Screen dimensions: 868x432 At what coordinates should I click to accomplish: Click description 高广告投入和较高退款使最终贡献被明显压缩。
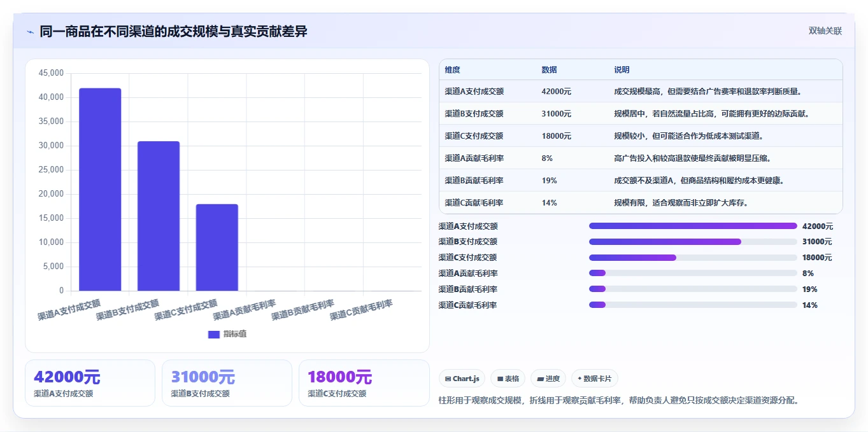pyautogui.click(x=692, y=158)
